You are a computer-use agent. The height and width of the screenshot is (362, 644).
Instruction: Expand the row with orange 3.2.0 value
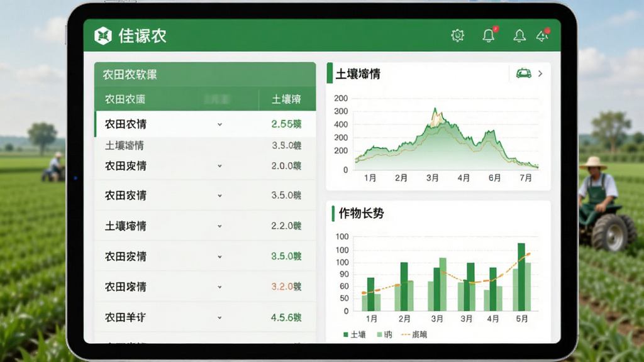[x=219, y=287]
